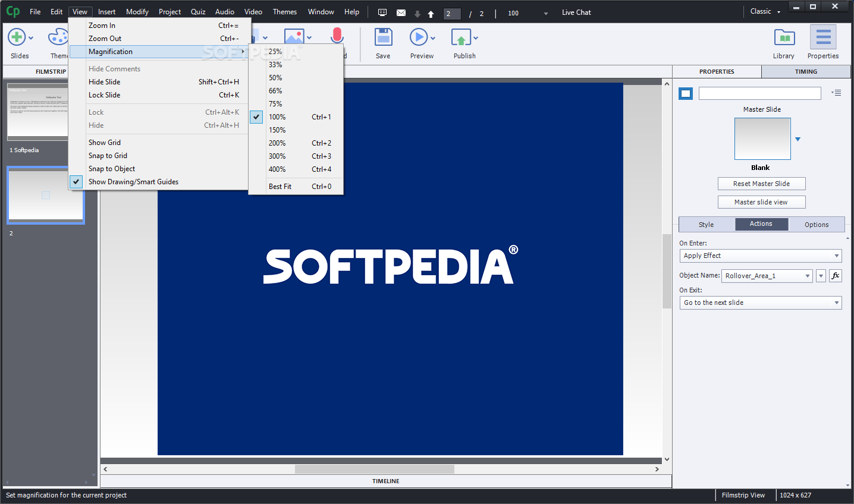Open the Object Name Rollover_Area_1 dropdown

point(767,276)
